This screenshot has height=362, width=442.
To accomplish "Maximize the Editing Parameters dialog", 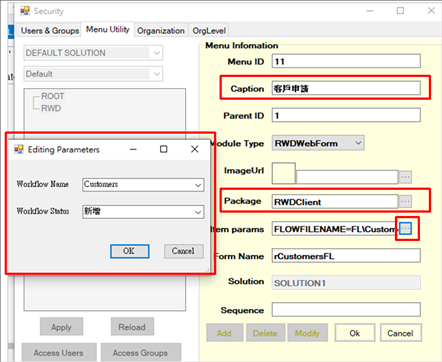I will point(164,149).
